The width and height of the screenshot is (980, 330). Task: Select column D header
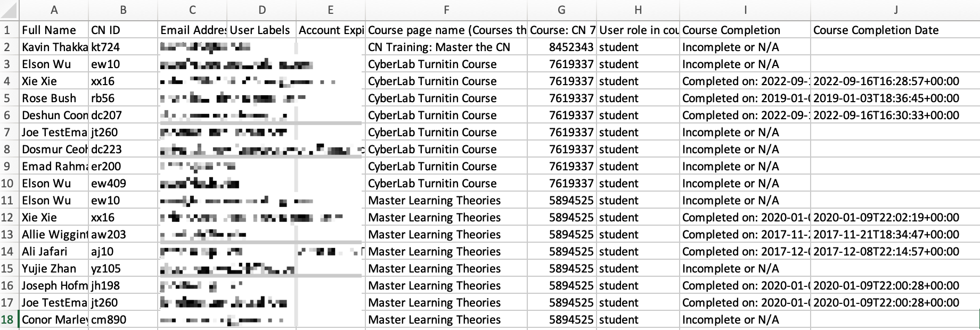pyautogui.click(x=262, y=10)
